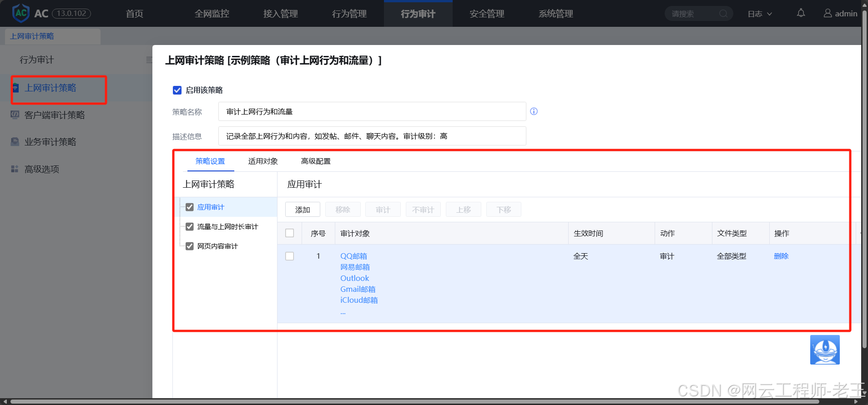Uncheck the 流量与上网时长审计 checkbox
Screen dimensions: 868x405
click(x=190, y=226)
